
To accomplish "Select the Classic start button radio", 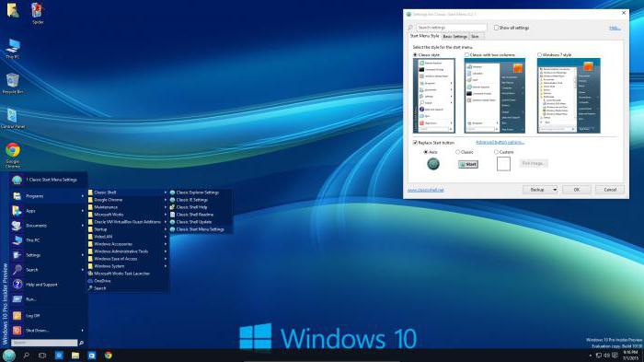I will tap(457, 152).
